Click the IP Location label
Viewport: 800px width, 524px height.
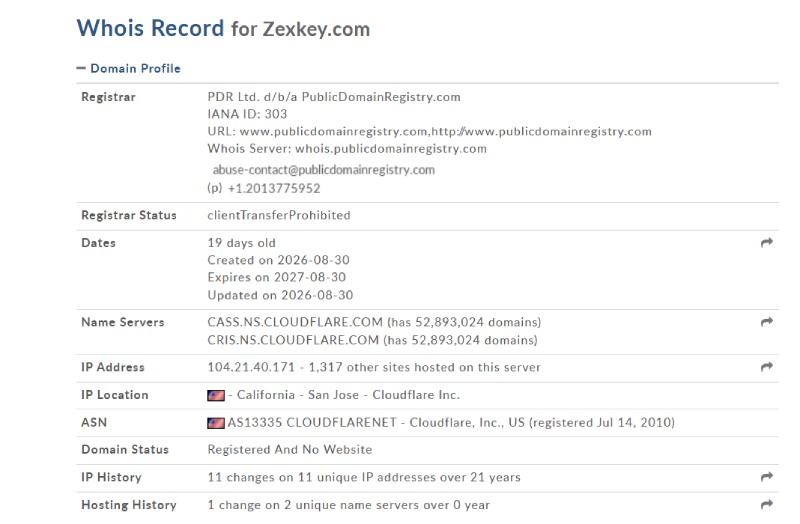[x=115, y=395]
